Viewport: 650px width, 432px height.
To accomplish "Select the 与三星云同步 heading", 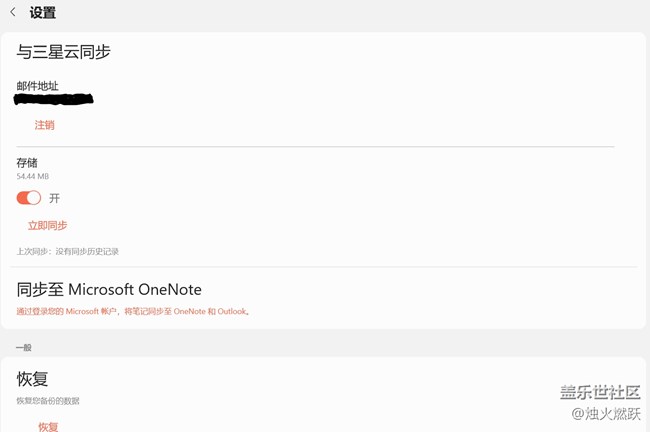I will [x=63, y=51].
